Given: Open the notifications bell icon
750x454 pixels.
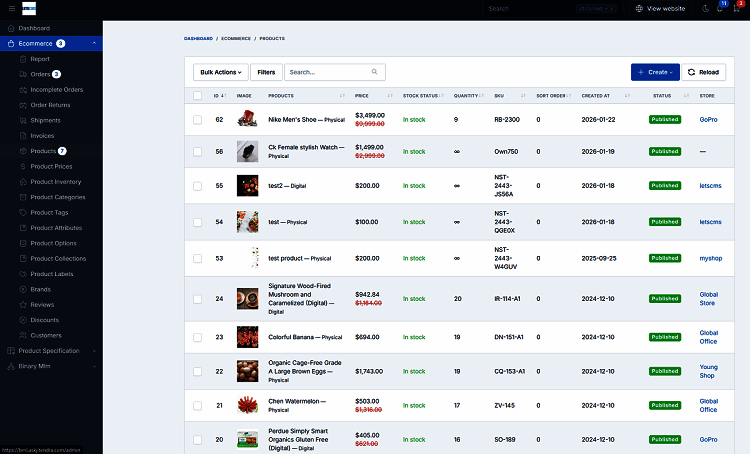Looking at the screenshot, I should pyautogui.click(x=721, y=8).
